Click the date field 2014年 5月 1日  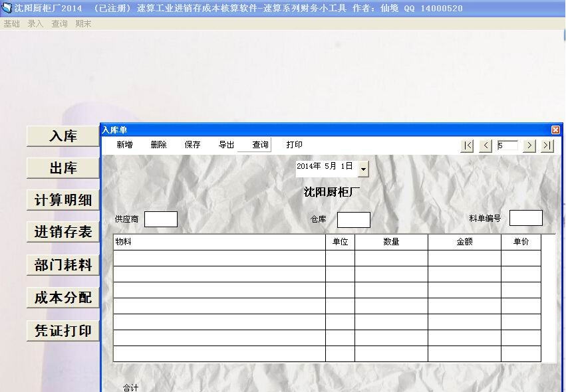tap(327, 169)
